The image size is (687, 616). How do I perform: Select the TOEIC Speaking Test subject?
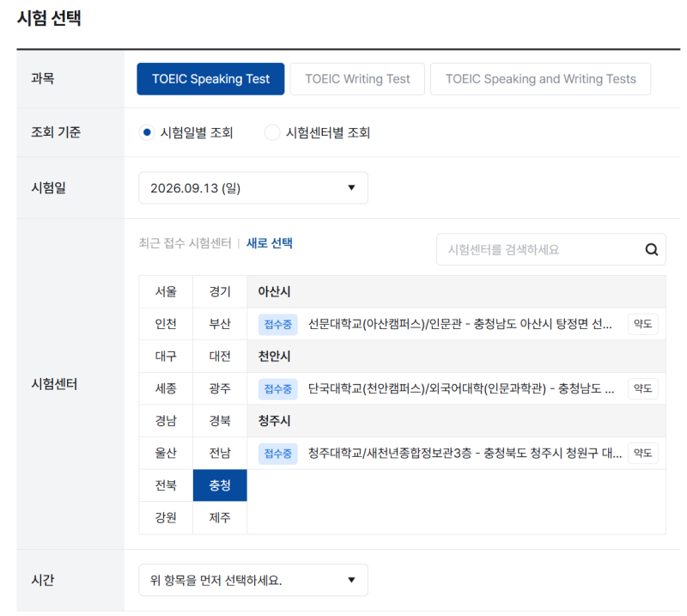click(210, 79)
